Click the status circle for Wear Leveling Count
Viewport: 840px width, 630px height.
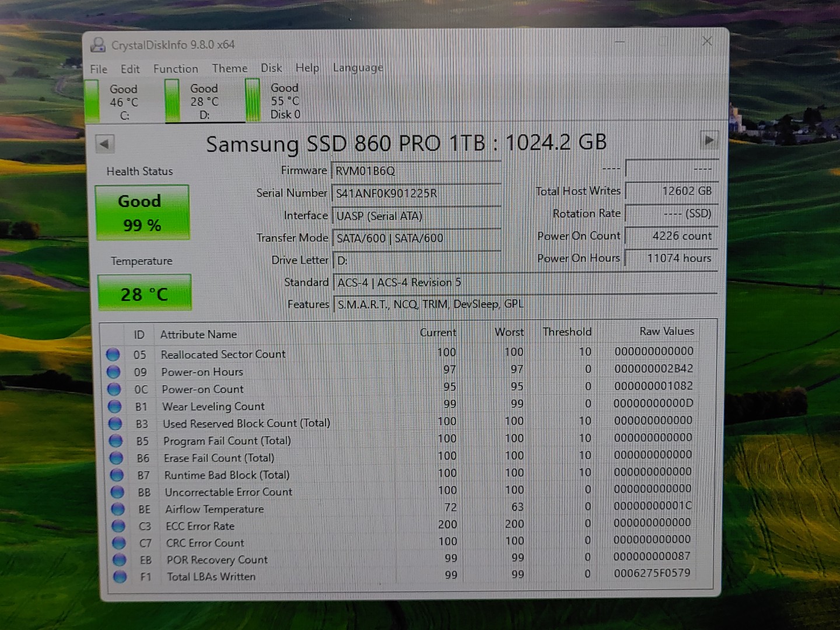[x=115, y=406]
